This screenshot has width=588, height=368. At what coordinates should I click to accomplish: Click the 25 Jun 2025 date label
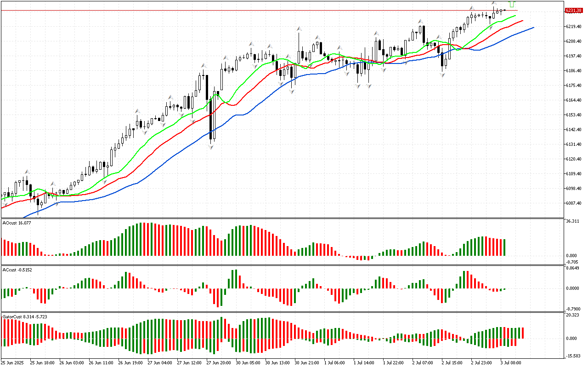click(13, 362)
